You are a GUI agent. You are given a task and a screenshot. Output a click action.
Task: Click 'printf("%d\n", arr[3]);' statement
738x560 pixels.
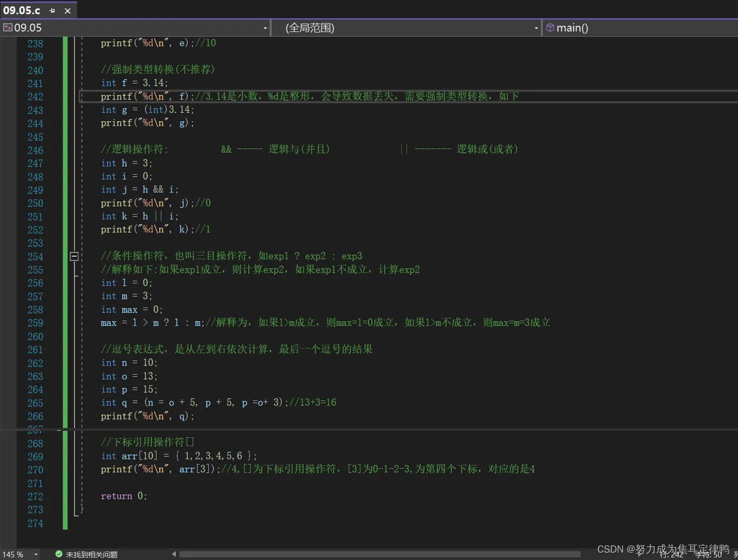pos(161,469)
